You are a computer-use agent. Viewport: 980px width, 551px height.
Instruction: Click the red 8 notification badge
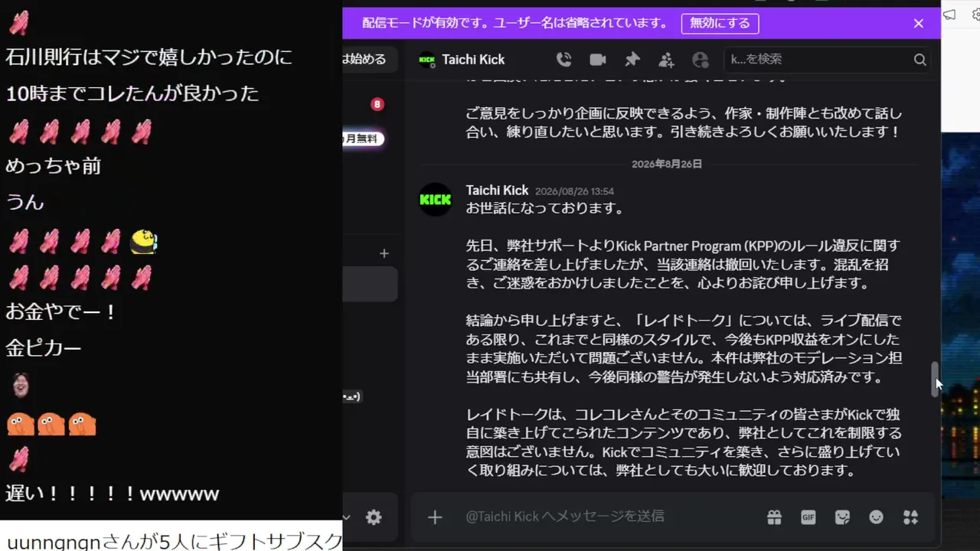pos(377,104)
